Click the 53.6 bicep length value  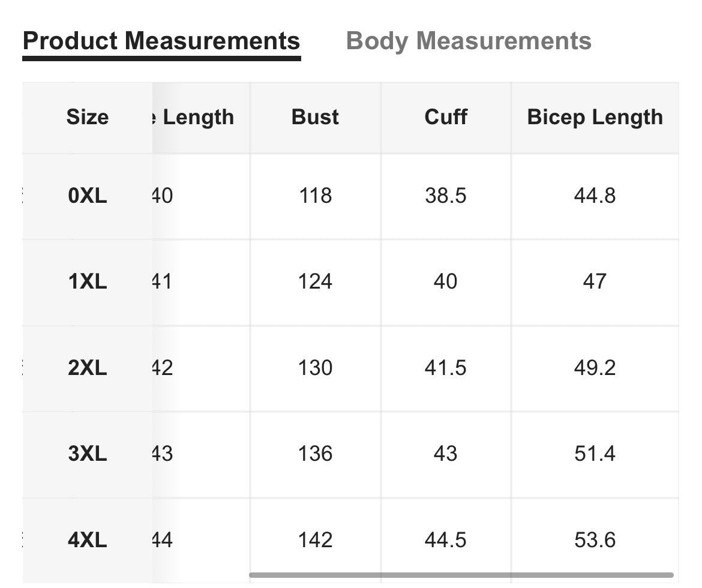595,540
